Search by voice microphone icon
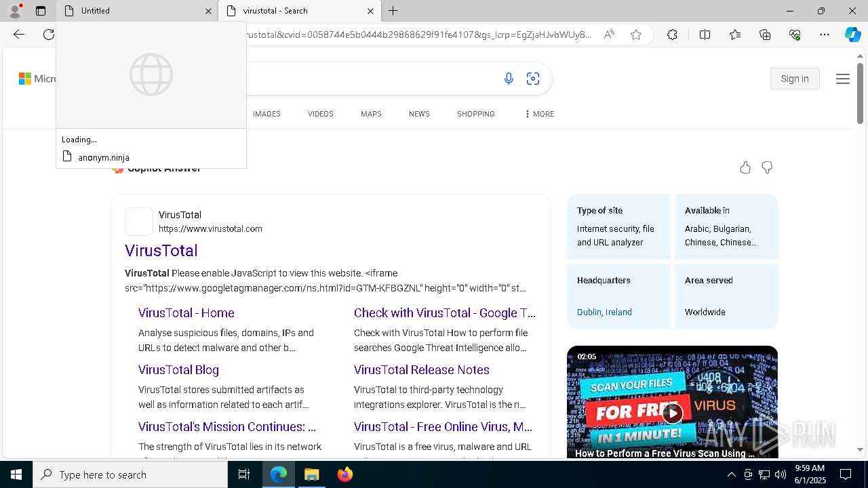 tap(509, 79)
